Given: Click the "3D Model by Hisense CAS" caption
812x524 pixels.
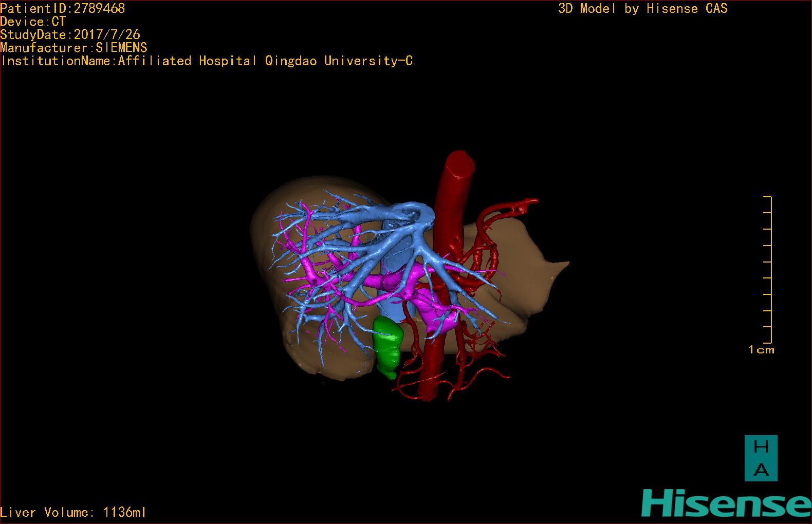Looking at the screenshot, I should click(643, 9).
